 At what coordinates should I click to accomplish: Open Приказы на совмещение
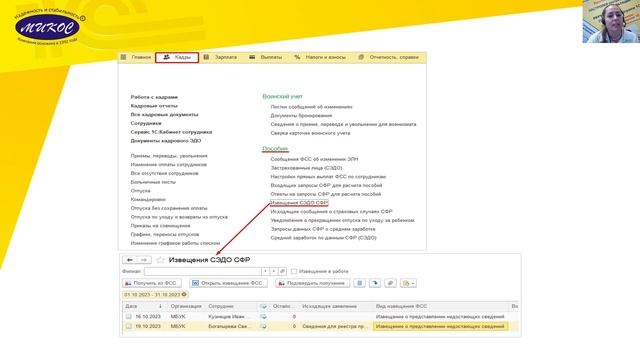click(160, 226)
